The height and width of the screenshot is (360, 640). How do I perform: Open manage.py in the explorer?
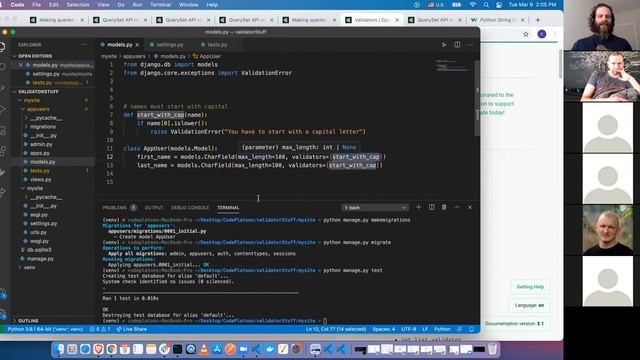pyautogui.click(x=40, y=259)
